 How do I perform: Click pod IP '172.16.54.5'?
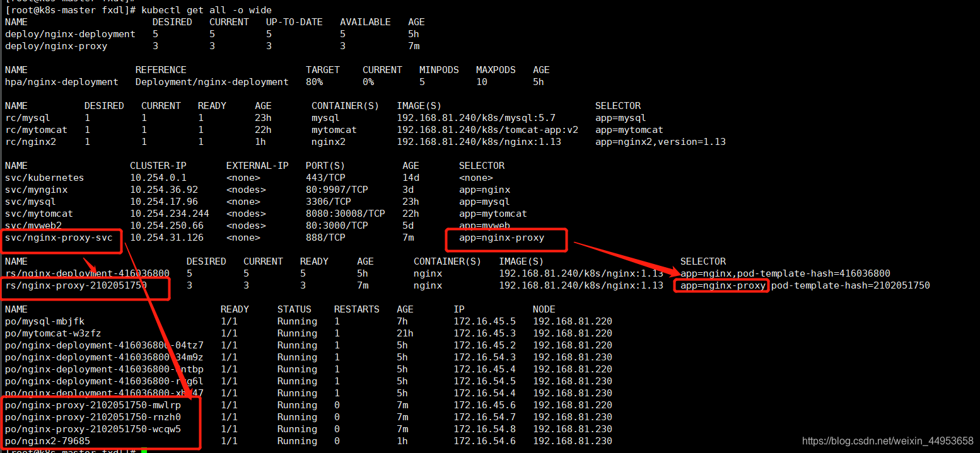(484, 381)
